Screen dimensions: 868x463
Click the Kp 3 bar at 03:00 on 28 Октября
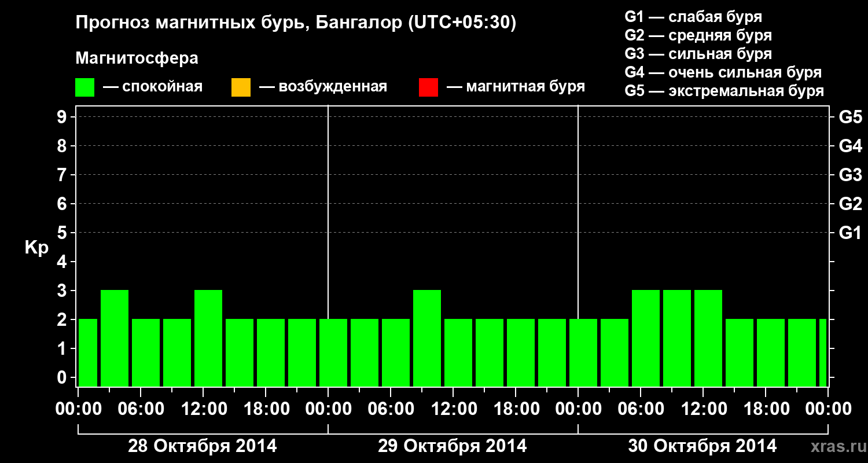pos(115,338)
